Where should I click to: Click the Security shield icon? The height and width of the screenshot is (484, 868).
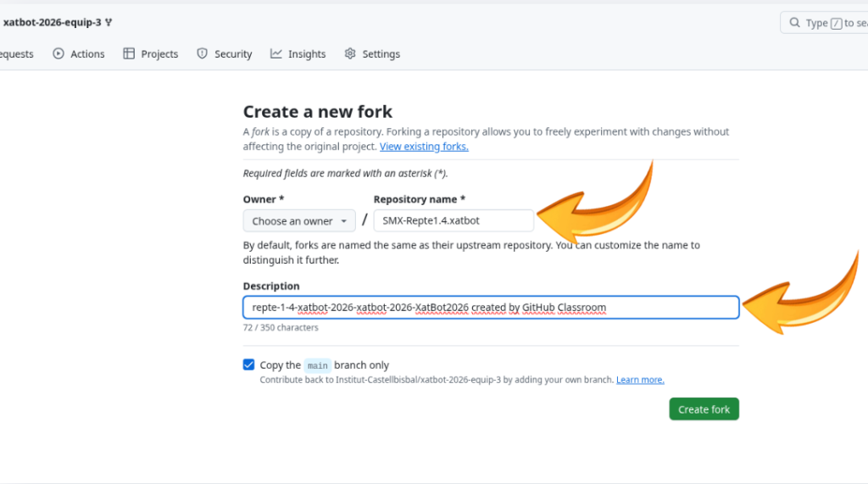coord(202,53)
